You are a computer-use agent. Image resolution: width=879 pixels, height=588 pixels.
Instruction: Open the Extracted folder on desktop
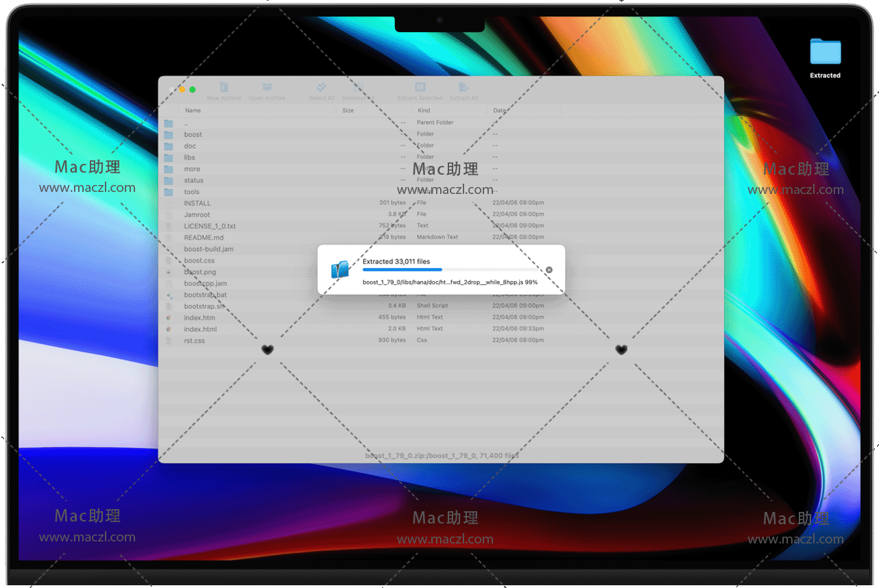pyautogui.click(x=825, y=53)
